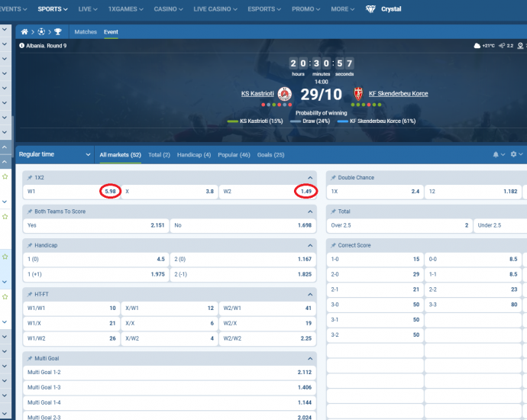The height and width of the screenshot is (420, 527).
Task: Open the markets settings gear icon
Action: pyautogui.click(x=513, y=154)
